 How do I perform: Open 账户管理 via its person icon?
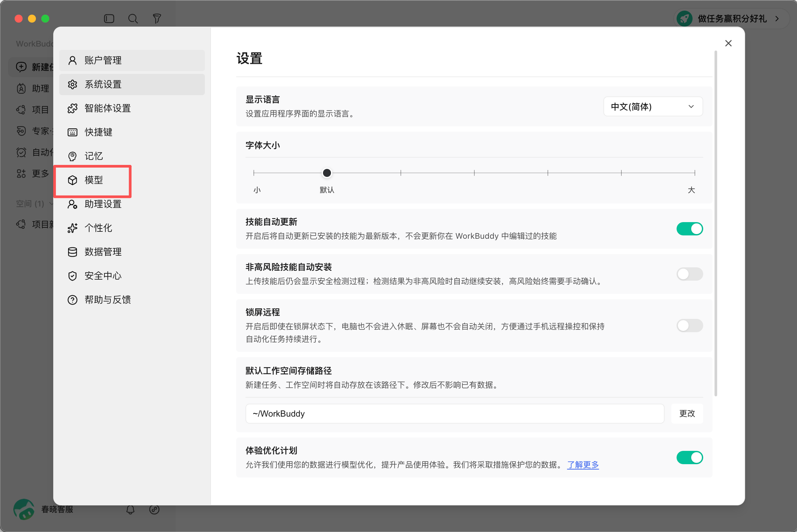pos(72,61)
